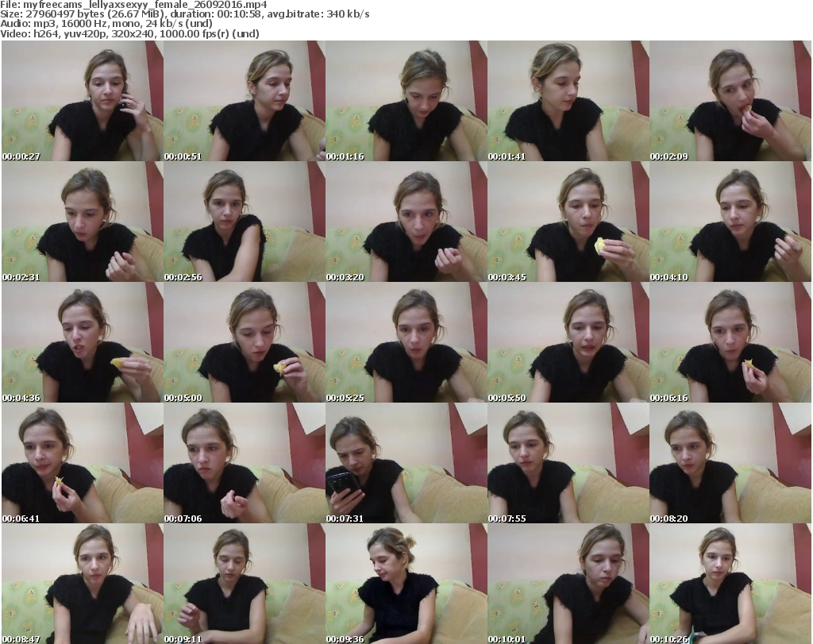
Task: Choose the frame marked 00:07:31
Action: click(406, 463)
